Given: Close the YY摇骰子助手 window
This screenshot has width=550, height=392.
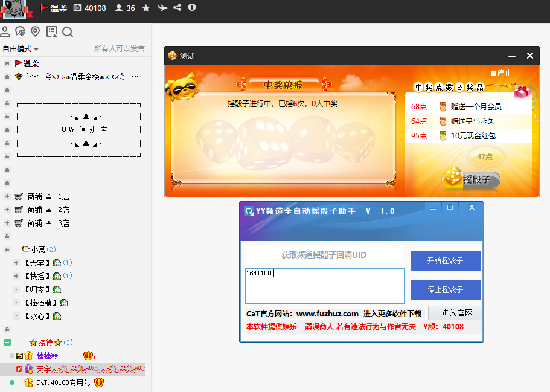Looking at the screenshot, I should point(472,207).
